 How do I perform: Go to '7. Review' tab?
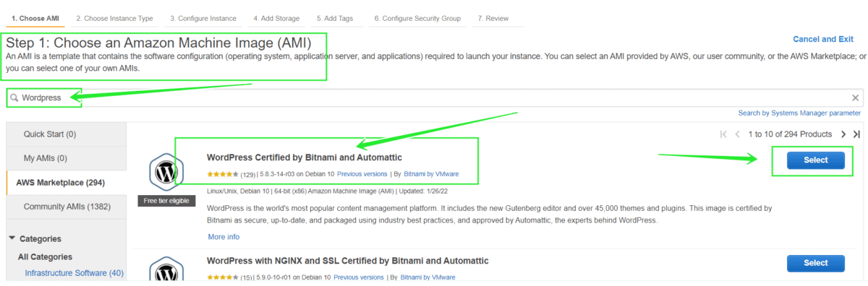coord(493,18)
